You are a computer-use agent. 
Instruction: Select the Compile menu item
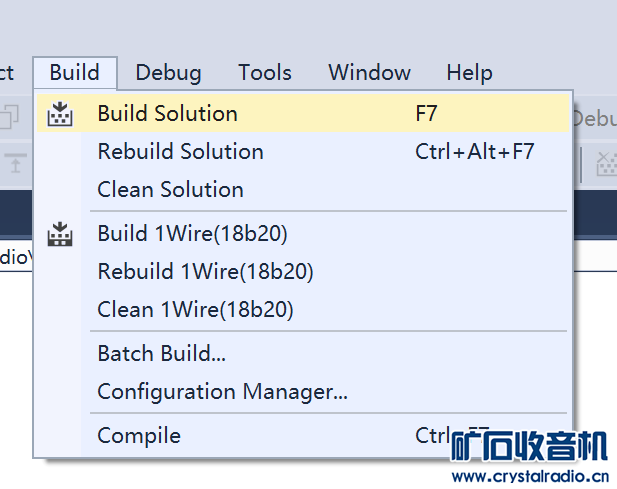point(139,436)
